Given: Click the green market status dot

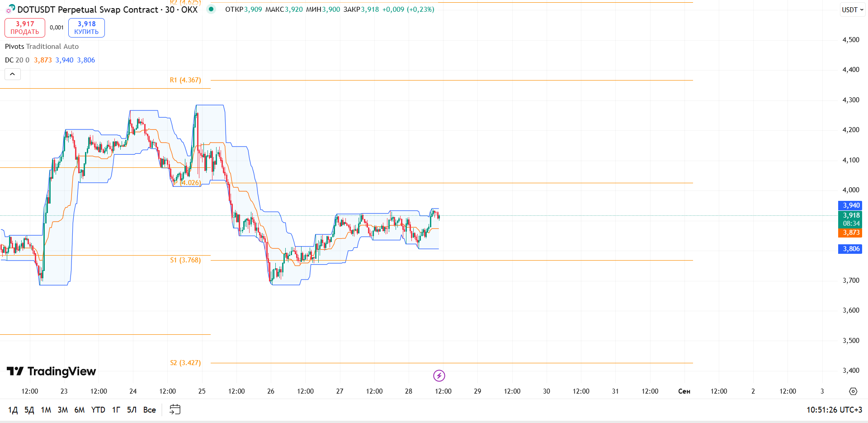Looking at the screenshot, I should (x=211, y=9).
